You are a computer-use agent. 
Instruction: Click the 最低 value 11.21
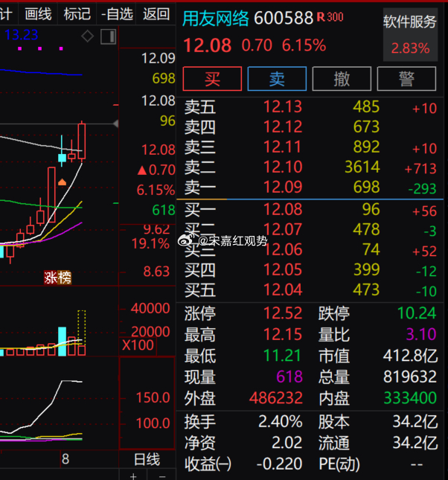point(283,356)
